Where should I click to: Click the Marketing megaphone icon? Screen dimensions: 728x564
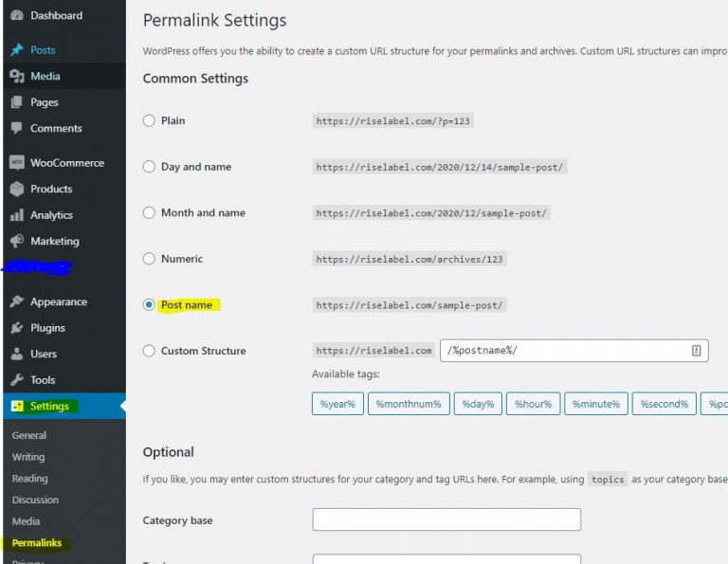click(x=17, y=241)
